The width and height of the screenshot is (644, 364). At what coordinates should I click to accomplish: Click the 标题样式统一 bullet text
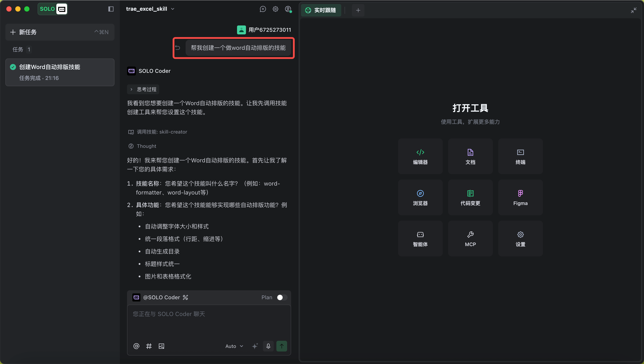point(162,264)
